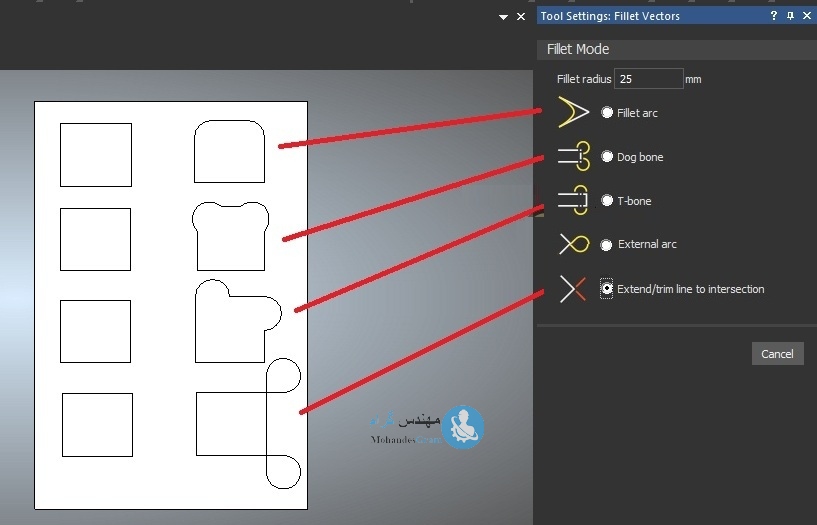Pin the Tool Settings panel
Screen dimensions: 817x525
(x=790, y=16)
